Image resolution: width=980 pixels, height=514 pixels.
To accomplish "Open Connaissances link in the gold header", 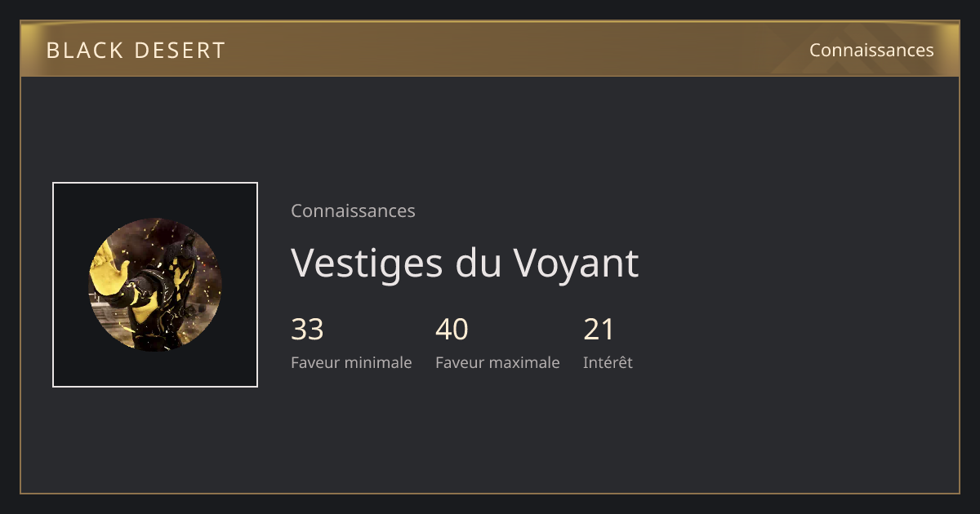I will (871, 50).
